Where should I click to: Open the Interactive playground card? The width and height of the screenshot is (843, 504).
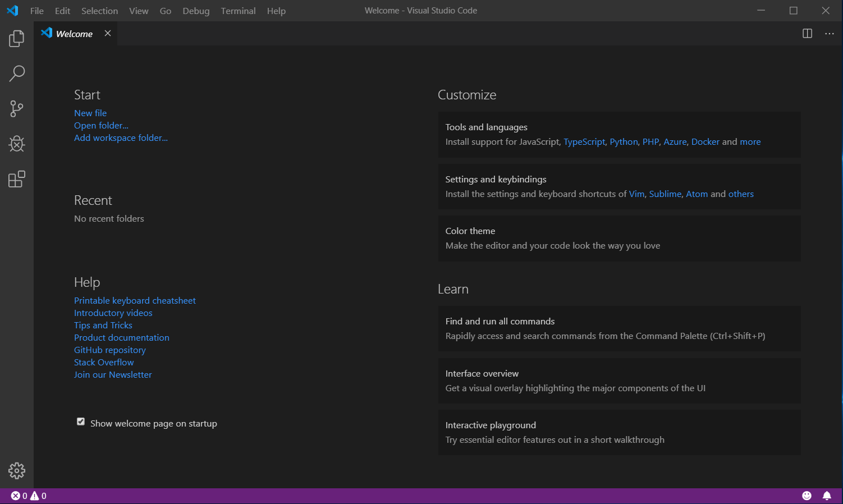click(x=620, y=432)
